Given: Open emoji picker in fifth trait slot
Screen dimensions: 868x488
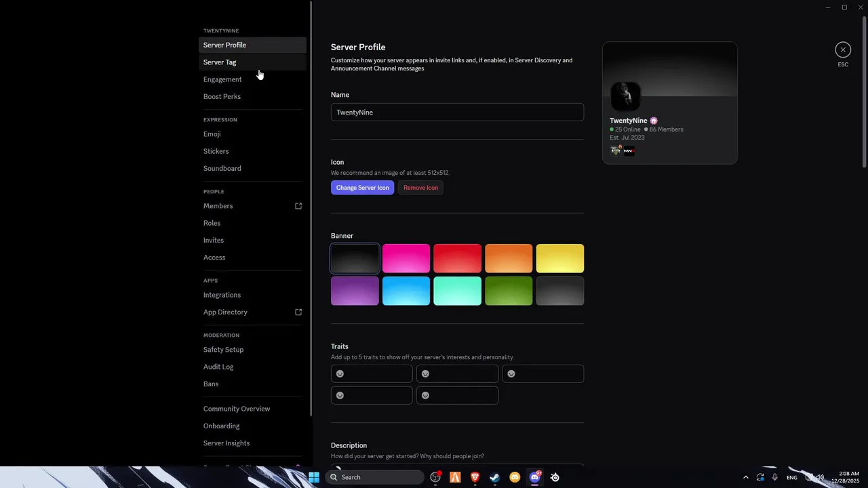Looking at the screenshot, I should (426, 395).
